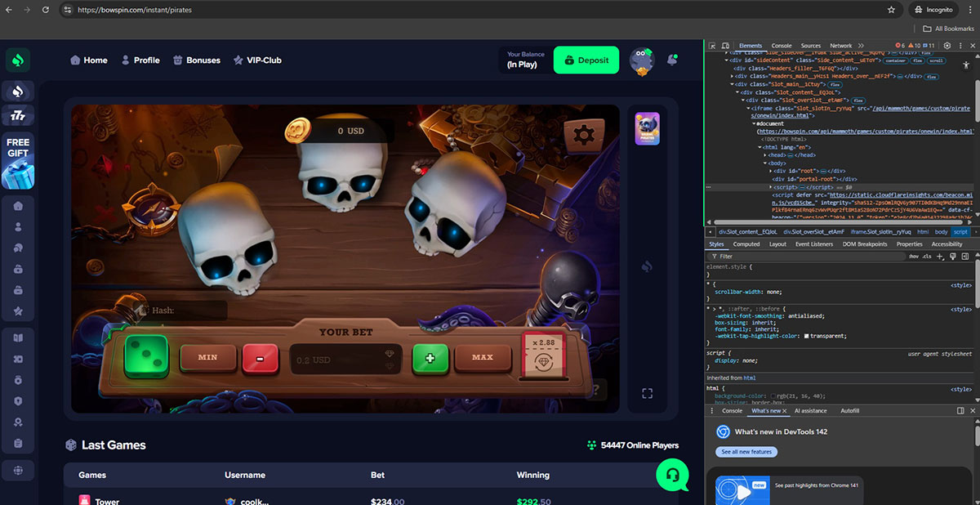Image resolution: width=980 pixels, height=505 pixels.
Task: Show more DevTools tabs chevron
Action: click(x=860, y=46)
